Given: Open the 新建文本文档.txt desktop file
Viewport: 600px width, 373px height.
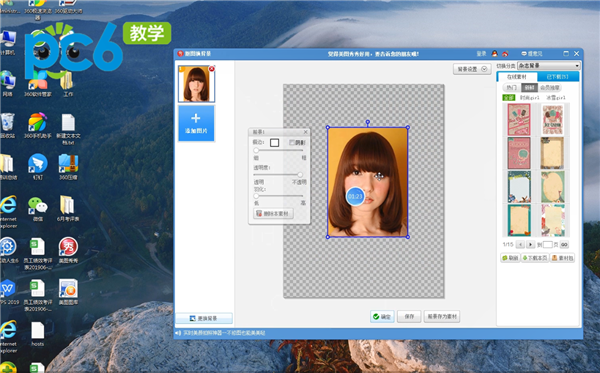Looking at the screenshot, I should pyautogui.click(x=68, y=129).
